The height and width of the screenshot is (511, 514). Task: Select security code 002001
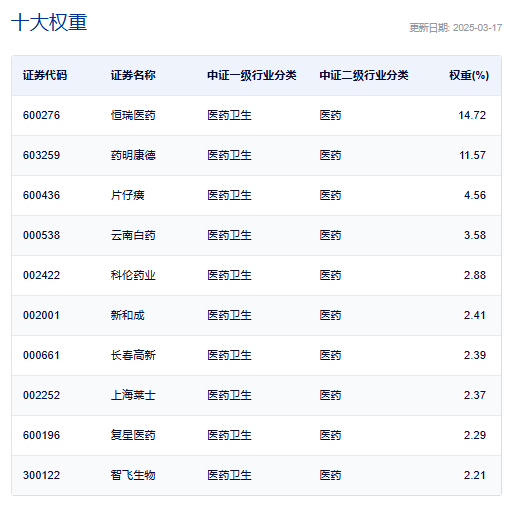[x=41, y=315]
